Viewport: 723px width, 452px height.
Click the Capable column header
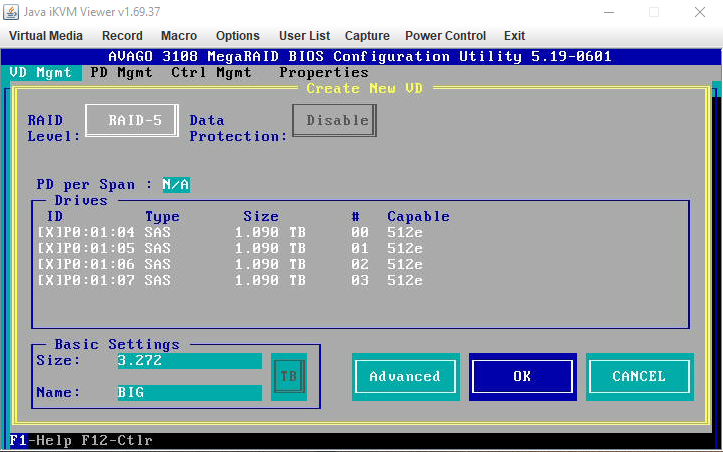(418, 216)
